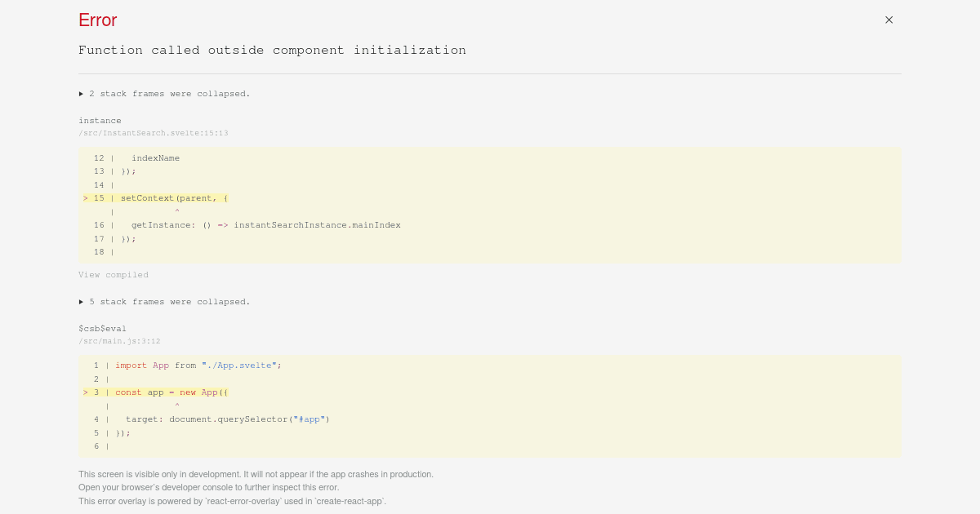
Task: Click the 'instance' stack frame name
Action: point(100,121)
